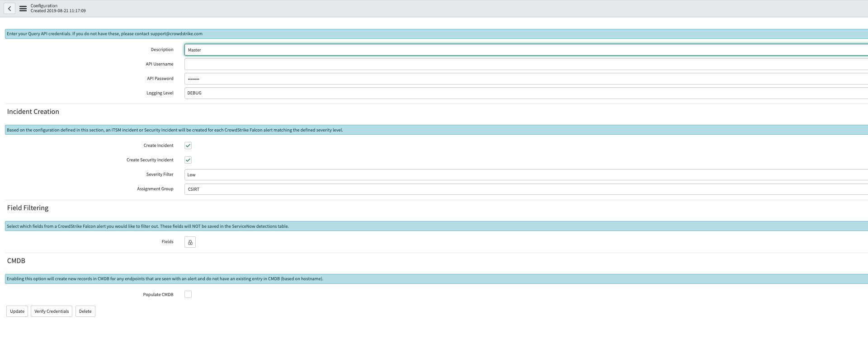Click the CMDB section heading

click(16, 261)
